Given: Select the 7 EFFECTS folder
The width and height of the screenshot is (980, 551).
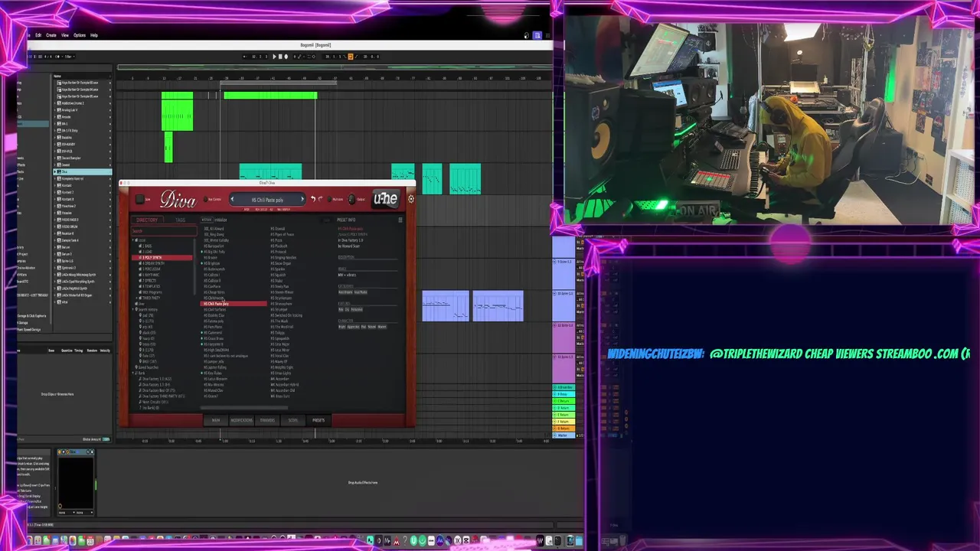Looking at the screenshot, I should click(149, 281).
